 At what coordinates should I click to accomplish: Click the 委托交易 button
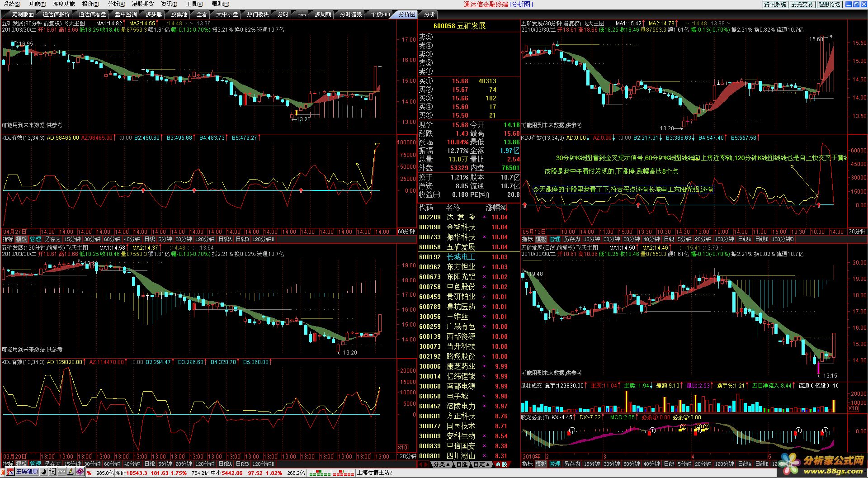point(802,4)
